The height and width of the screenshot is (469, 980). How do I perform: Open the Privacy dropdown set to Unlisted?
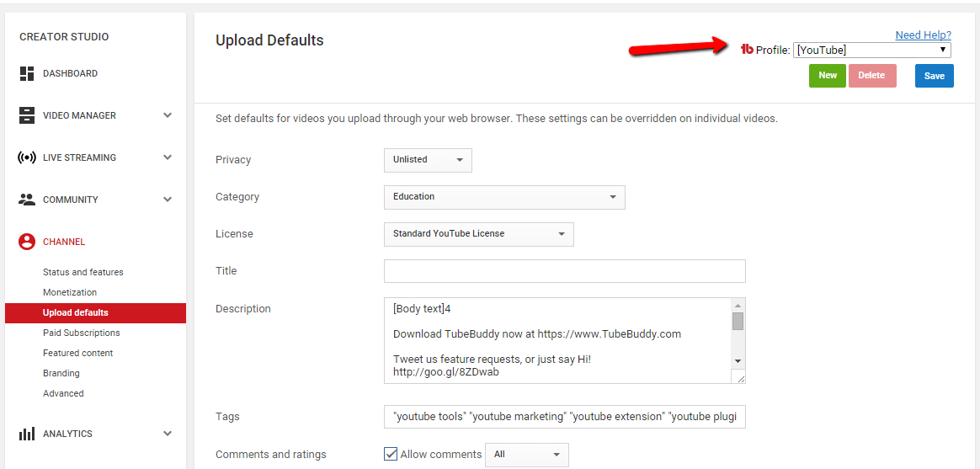pos(429,160)
